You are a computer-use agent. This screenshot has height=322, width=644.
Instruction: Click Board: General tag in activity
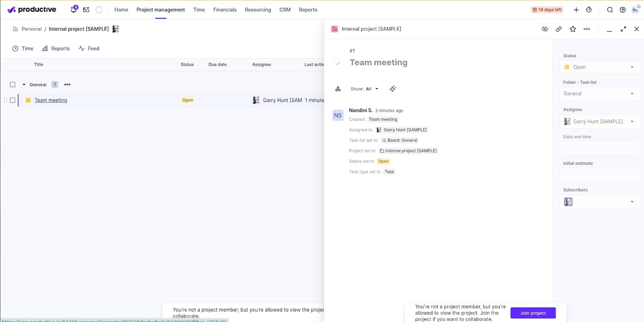pyautogui.click(x=400, y=140)
